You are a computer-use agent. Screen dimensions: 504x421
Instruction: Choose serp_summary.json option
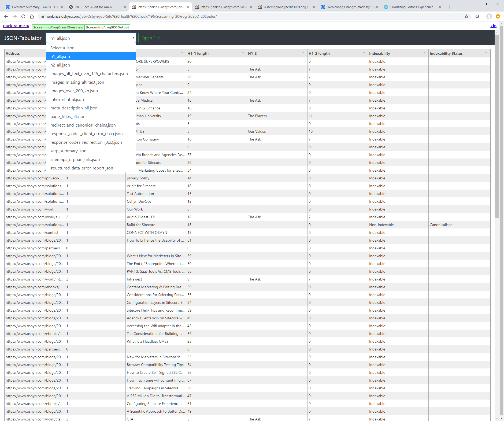point(91,151)
